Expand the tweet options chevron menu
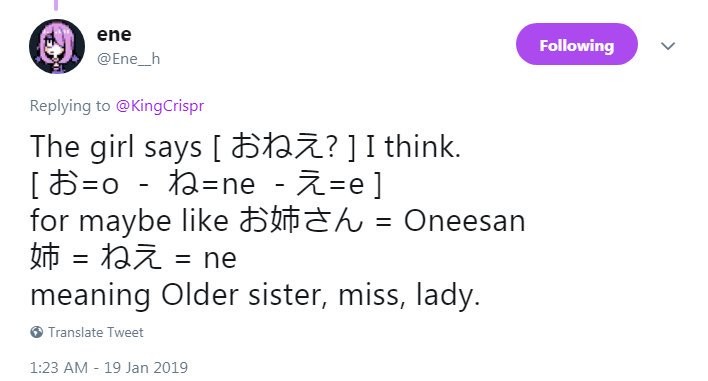Screen dimensions: 708x381 [x=668, y=46]
